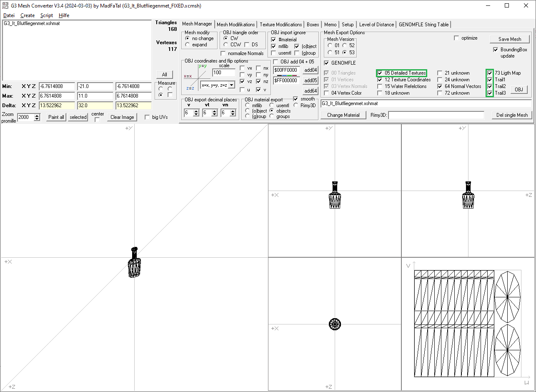Image resolution: width=536 pixels, height=392 pixels.
Task: Uncheck the GENOMFLE checkbox
Action: [326, 63]
